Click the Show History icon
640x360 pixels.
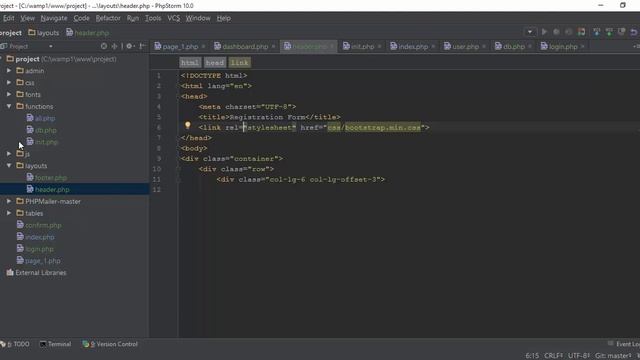click(x=622, y=32)
